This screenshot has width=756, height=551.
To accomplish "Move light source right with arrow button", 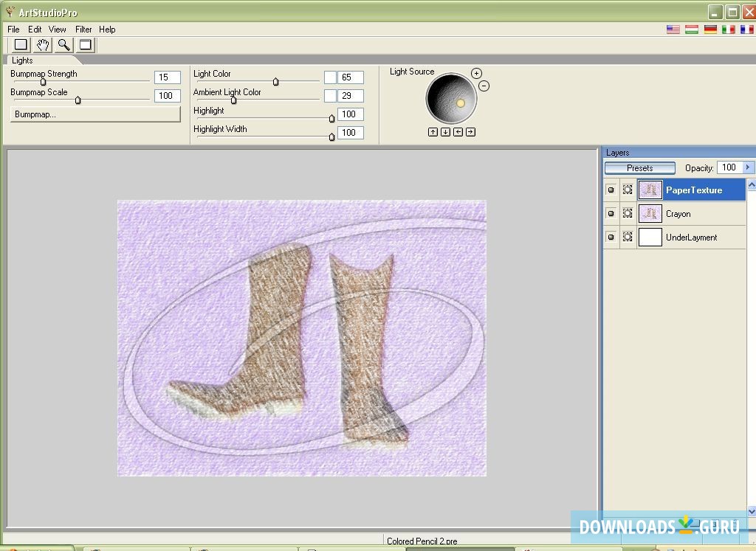I will (470, 132).
